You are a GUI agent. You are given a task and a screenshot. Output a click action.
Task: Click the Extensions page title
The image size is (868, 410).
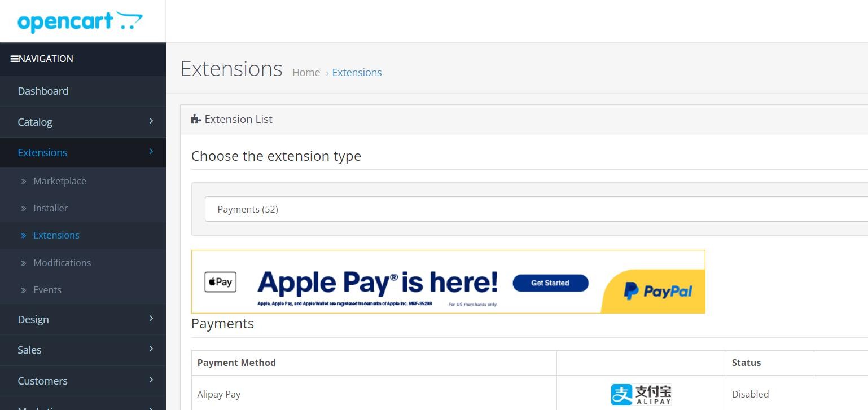[x=231, y=69]
